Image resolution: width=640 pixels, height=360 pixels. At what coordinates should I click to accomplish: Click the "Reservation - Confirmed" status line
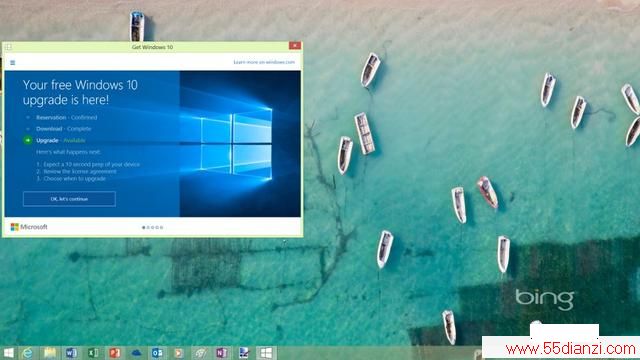(67, 117)
